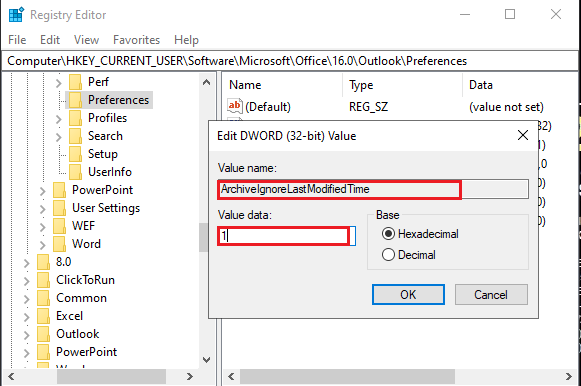
Task: Select the Preferences folder icon
Action: pyautogui.click(x=75, y=100)
